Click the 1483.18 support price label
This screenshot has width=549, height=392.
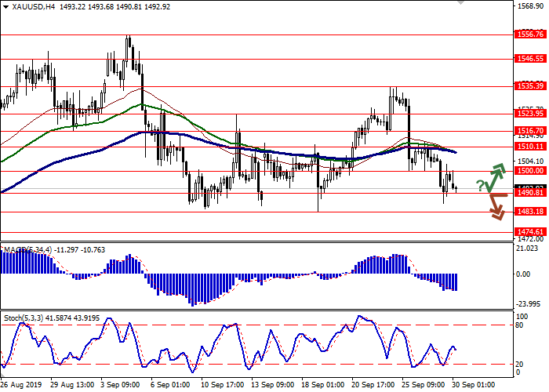[530, 212]
